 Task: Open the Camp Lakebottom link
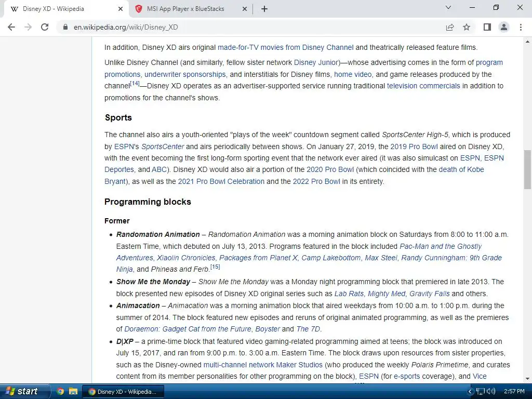(x=331, y=258)
